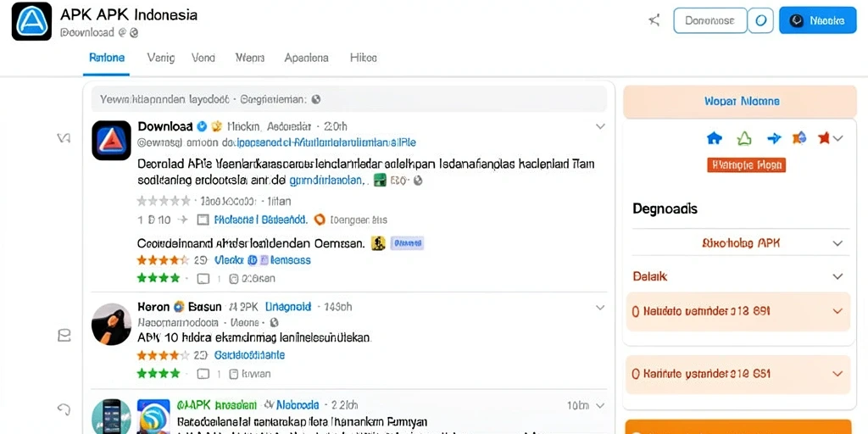This screenshot has width=868, height=434.
Task: Click the orange-blue star icon in sidebar
Action: (799, 138)
